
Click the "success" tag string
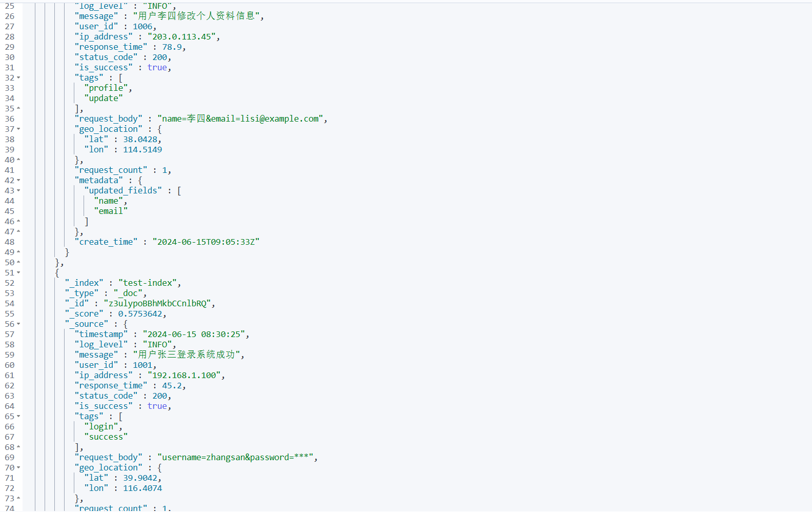click(106, 437)
